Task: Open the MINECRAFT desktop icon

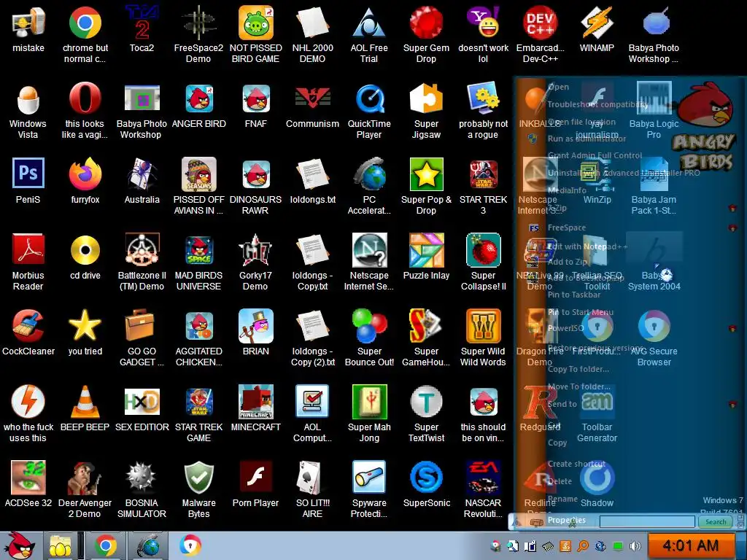Action: pos(256,402)
